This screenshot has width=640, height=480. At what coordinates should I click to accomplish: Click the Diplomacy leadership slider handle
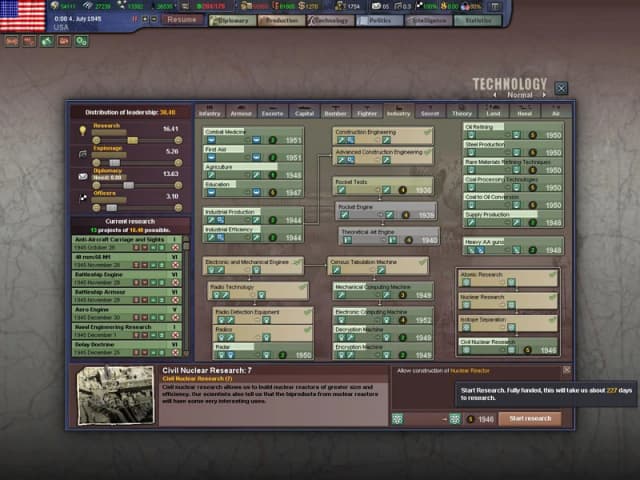click(129, 185)
